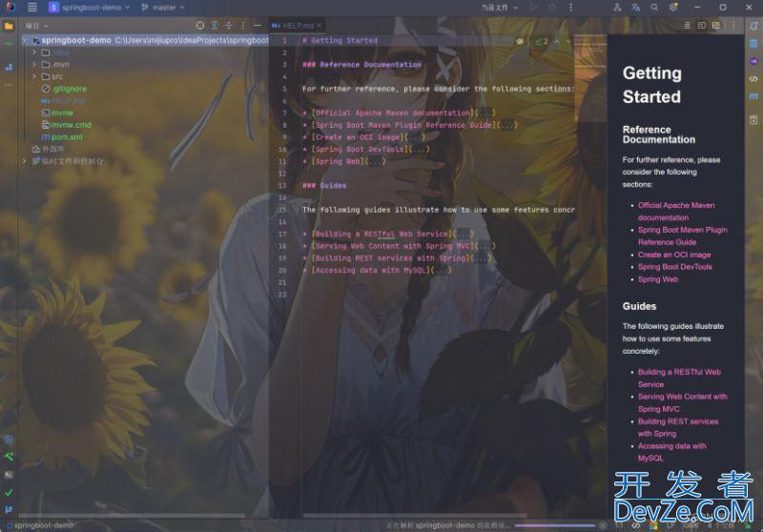Expand the .idea folder
The height and width of the screenshot is (532, 763).
(x=34, y=52)
